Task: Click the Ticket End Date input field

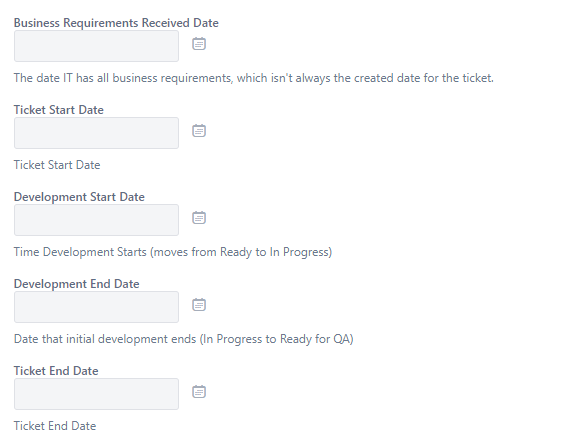Action: click(96, 394)
